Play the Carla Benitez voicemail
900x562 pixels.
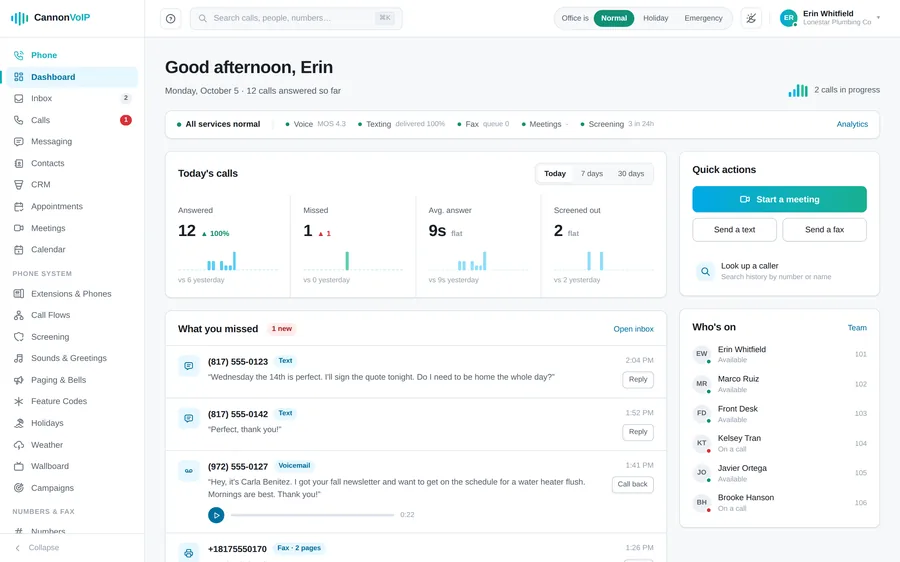pos(216,515)
